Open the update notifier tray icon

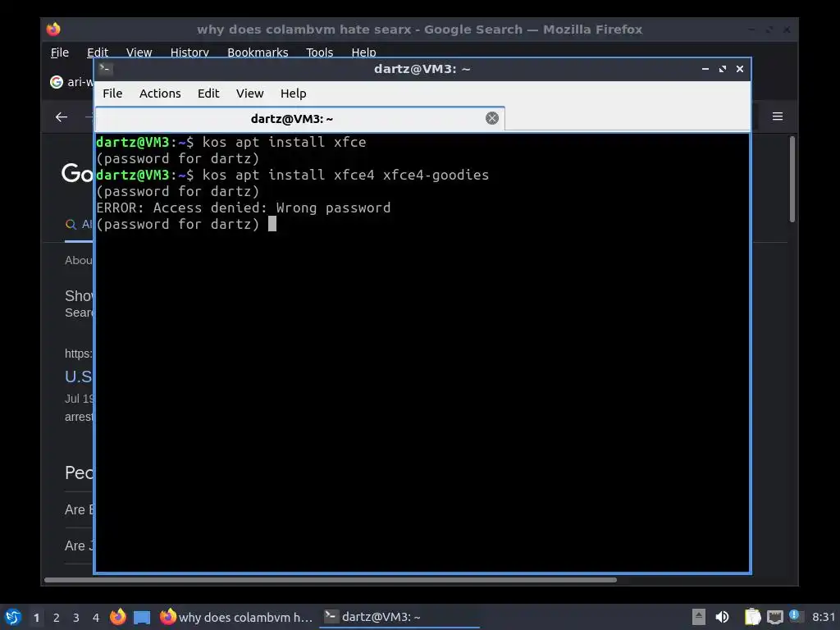click(795, 616)
